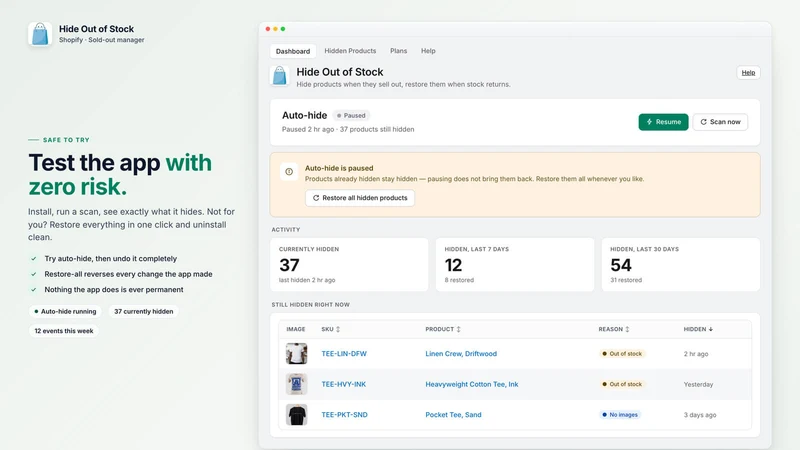This screenshot has height=450, width=800.
Task: Open the TEE-LIN-DFW SKU link
Action: (344, 354)
